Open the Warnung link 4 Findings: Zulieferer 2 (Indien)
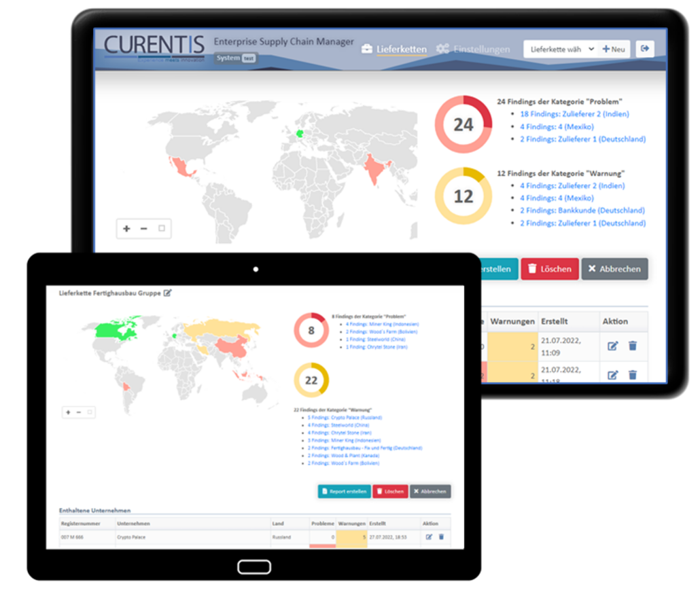Viewport: 700px width, 599px height. tap(572, 185)
